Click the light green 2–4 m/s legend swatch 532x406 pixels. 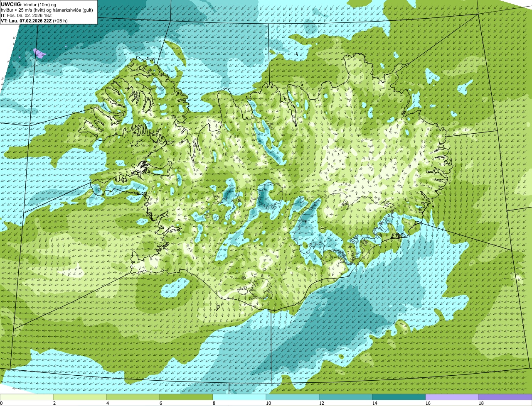[80, 397]
